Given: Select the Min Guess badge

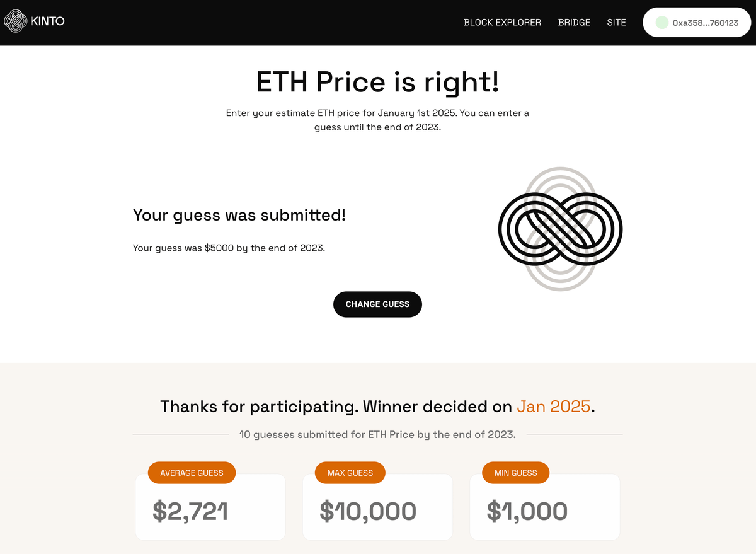Looking at the screenshot, I should point(515,473).
